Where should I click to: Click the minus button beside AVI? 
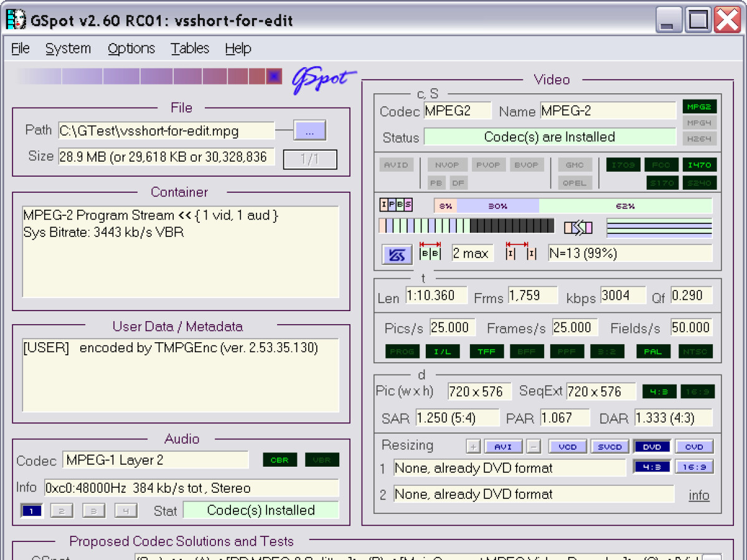533,447
